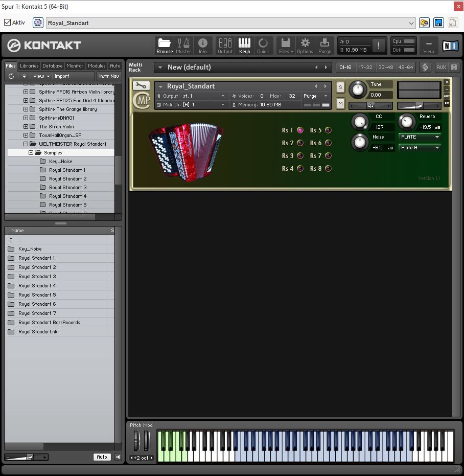Click the panic exclamation button
This screenshot has height=476, width=464.
point(379,46)
